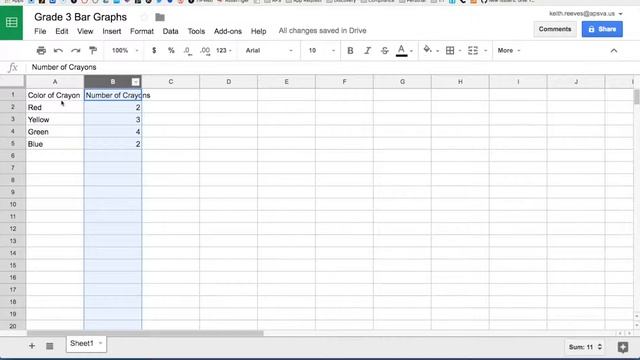Select all cells via corner box

(13, 82)
